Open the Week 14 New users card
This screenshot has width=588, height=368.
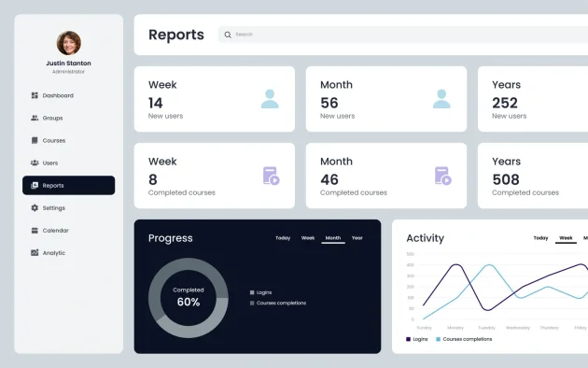215,99
